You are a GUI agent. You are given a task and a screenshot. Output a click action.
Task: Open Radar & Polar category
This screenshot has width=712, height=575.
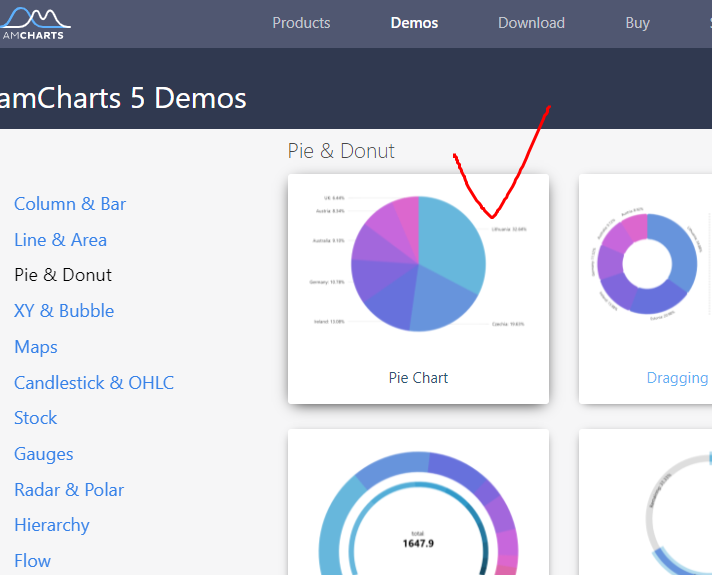tap(69, 490)
